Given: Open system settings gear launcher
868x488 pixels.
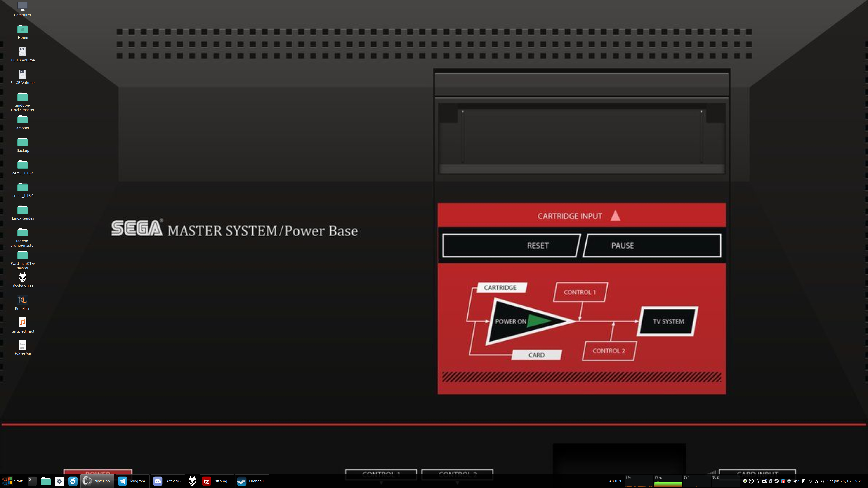Looking at the screenshot, I should (60, 481).
